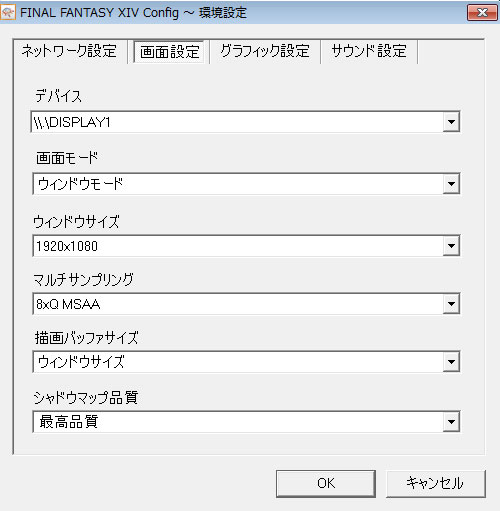Click the ウィンドウサイズ buffer size field
Image resolution: width=500 pixels, height=511 pixels.
(246, 362)
